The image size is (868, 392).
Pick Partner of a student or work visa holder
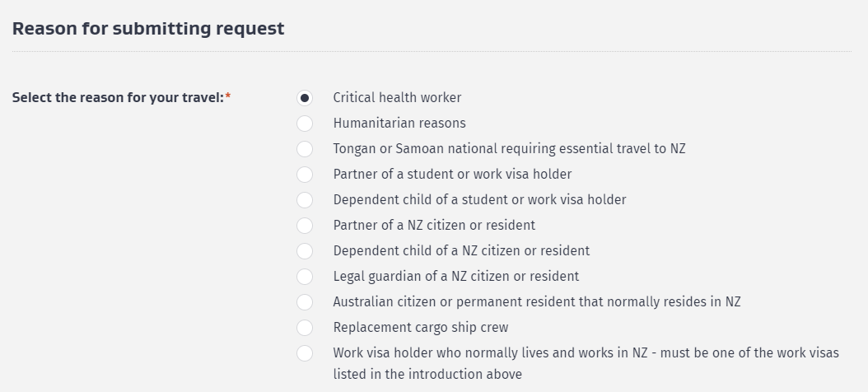pos(305,175)
